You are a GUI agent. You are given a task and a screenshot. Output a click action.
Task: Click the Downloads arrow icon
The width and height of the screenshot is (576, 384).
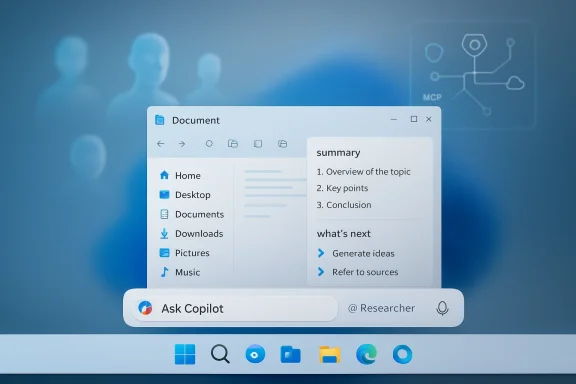pyautogui.click(x=164, y=234)
